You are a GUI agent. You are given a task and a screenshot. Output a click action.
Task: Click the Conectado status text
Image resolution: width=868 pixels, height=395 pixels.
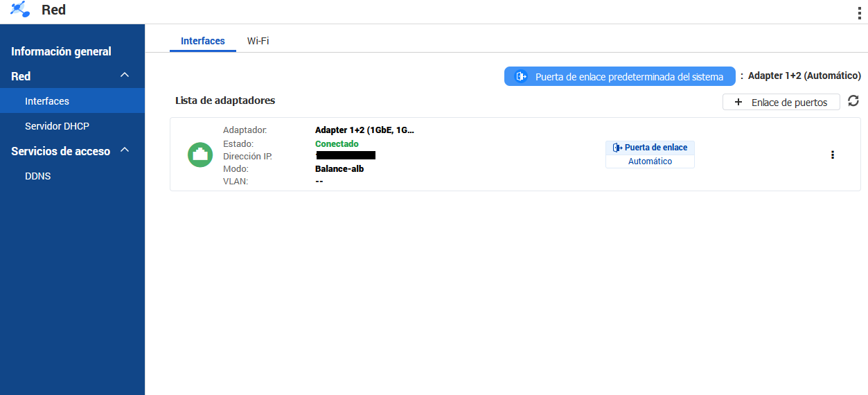tap(337, 143)
